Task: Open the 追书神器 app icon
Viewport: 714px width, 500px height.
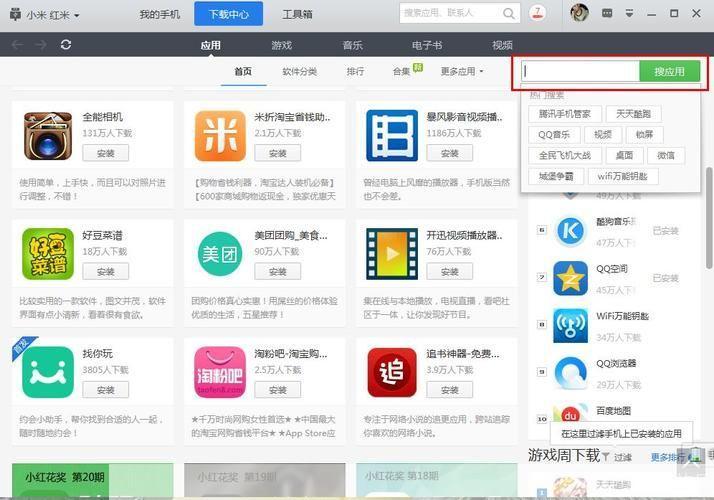Action: click(392, 372)
